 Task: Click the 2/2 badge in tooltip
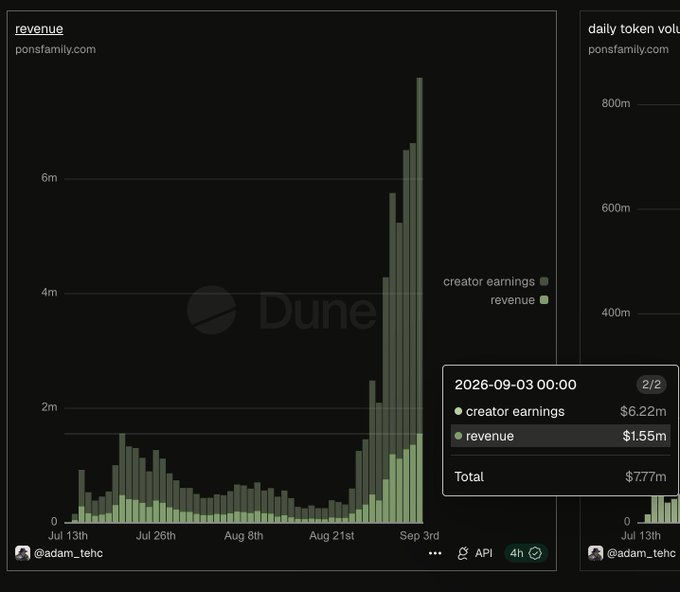pyautogui.click(x=651, y=384)
